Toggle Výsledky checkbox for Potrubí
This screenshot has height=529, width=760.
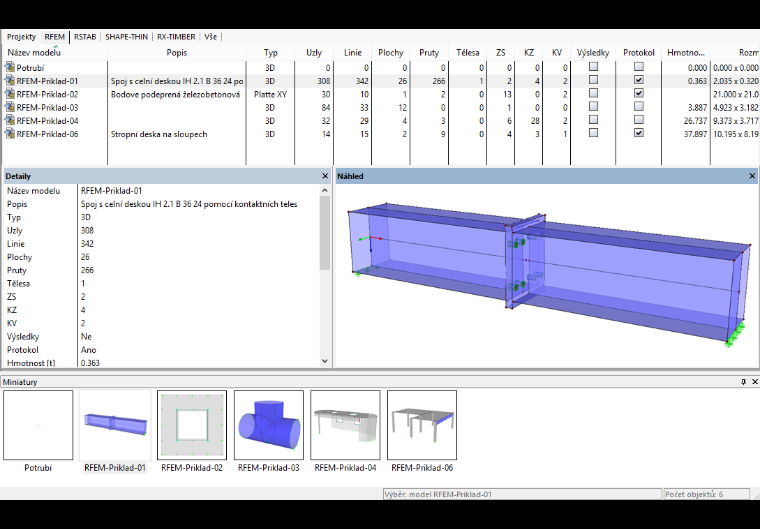(x=593, y=67)
